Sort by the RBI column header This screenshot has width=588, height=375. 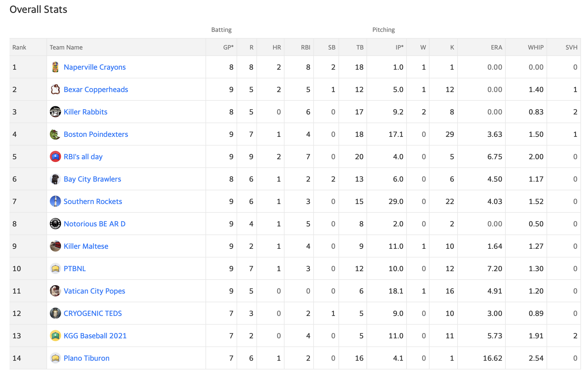305,47
